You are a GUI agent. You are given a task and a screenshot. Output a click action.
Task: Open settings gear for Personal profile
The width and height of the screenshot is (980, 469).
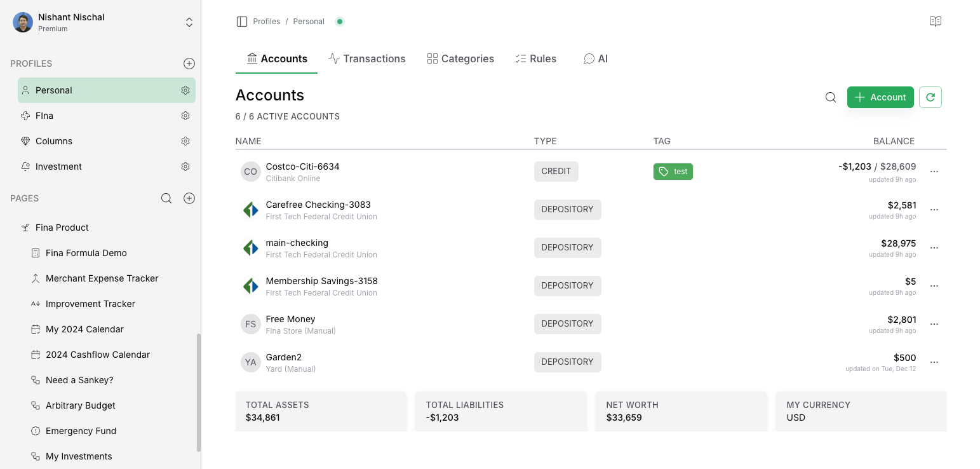(x=185, y=90)
